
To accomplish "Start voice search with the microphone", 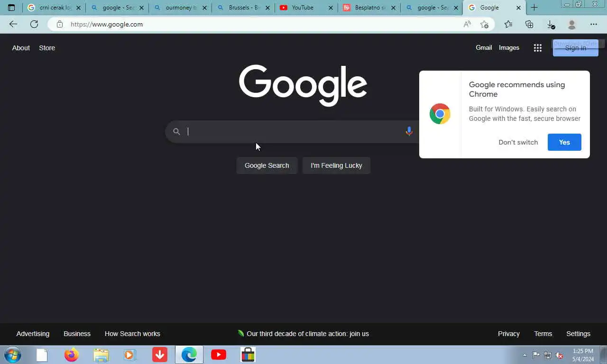I will [409, 131].
